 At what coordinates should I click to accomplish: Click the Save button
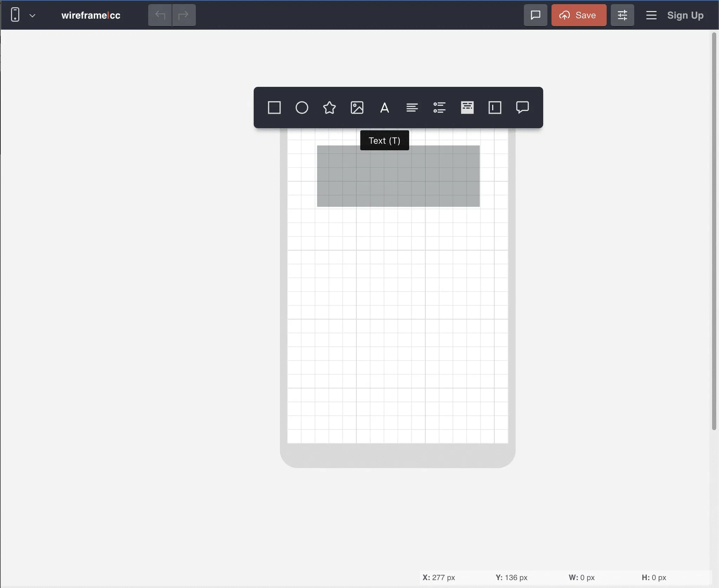(x=579, y=15)
